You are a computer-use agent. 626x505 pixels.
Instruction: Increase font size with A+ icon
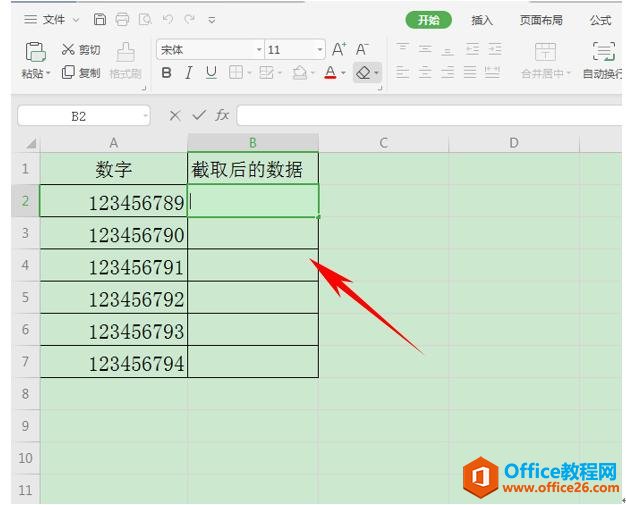coord(339,50)
